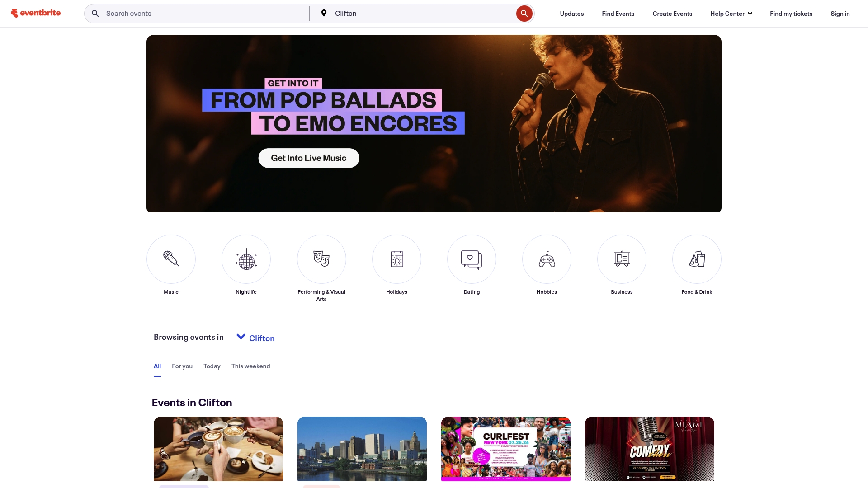Open the CURLFEST event thumbnail
Screen dimensions: 868x488
point(506,449)
